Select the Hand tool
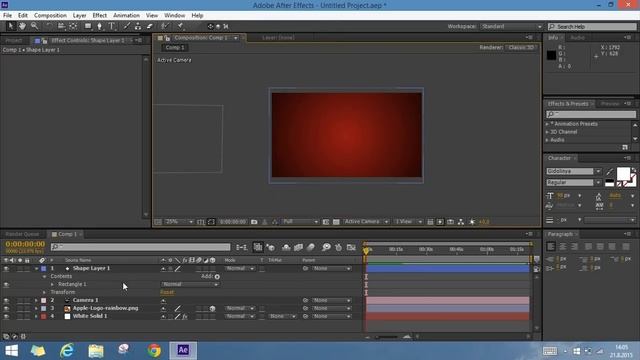 [x=22, y=26]
